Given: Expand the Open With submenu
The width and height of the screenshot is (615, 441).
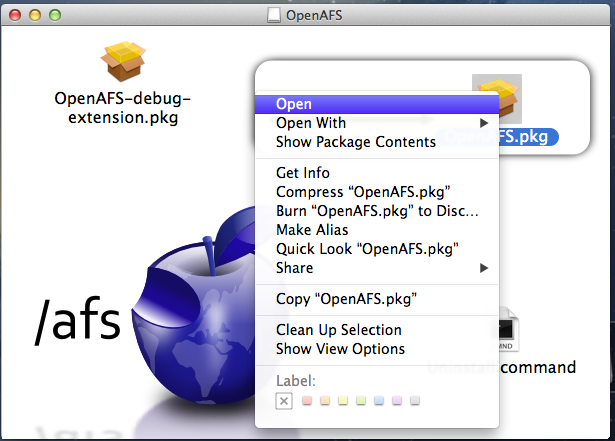Looking at the screenshot, I should [x=377, y=123].
